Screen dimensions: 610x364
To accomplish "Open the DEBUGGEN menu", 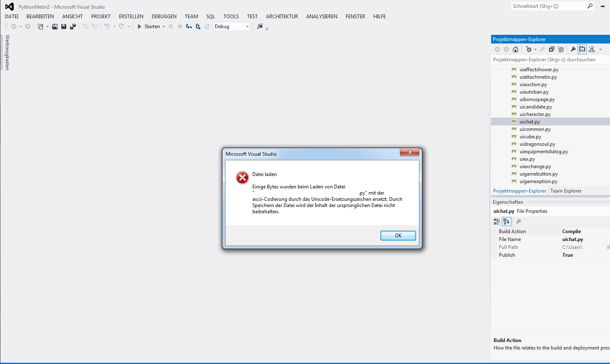I will [x=164, y=17].
